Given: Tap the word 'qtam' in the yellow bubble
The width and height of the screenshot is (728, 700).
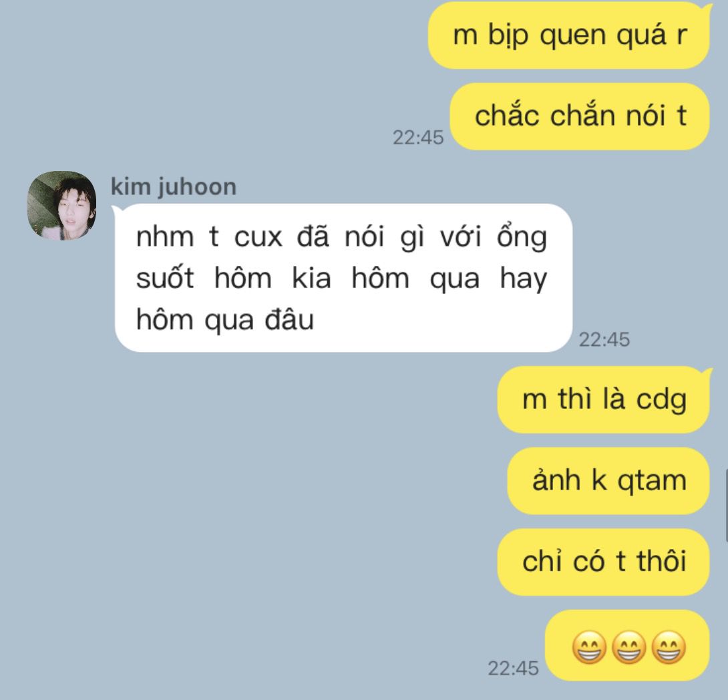Looking at the screenshot, I should click(x=652, y=482).
